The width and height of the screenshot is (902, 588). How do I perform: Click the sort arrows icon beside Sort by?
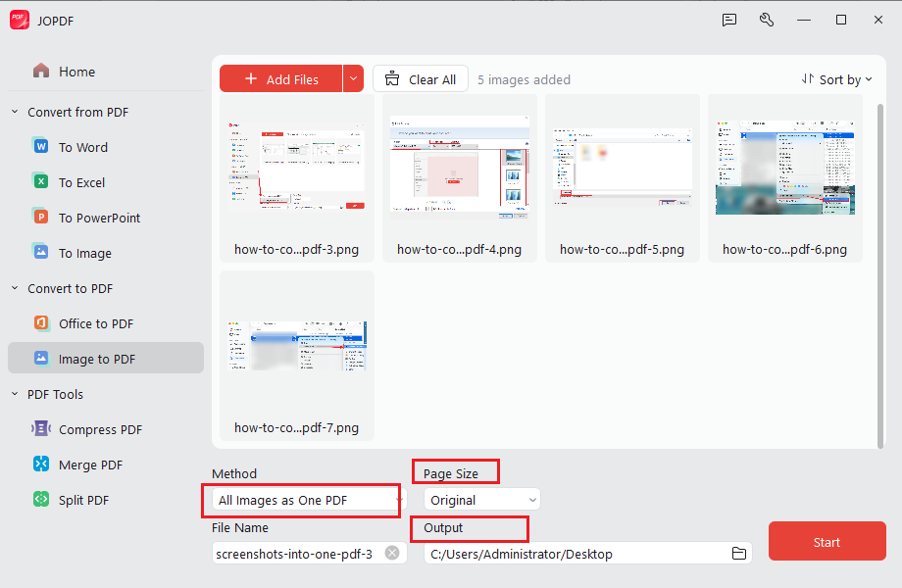pyautogui.click(x=808, y=79)
